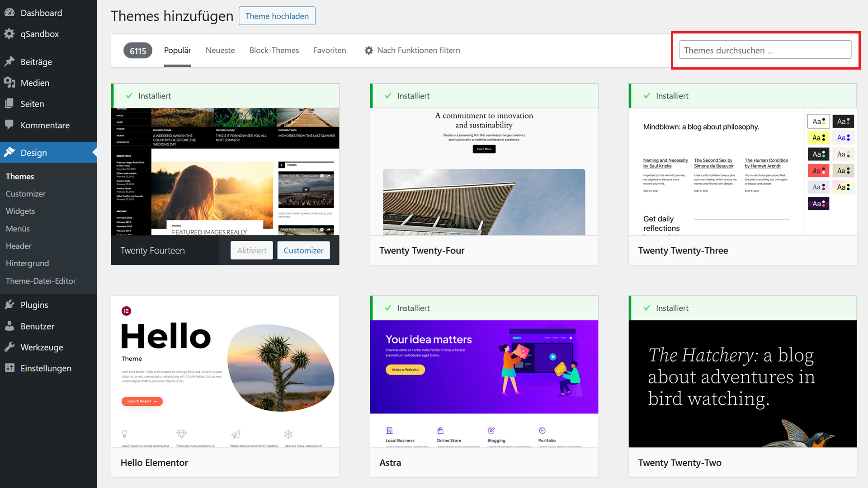
Task: Open the Design menu entry
Action: 48,153
